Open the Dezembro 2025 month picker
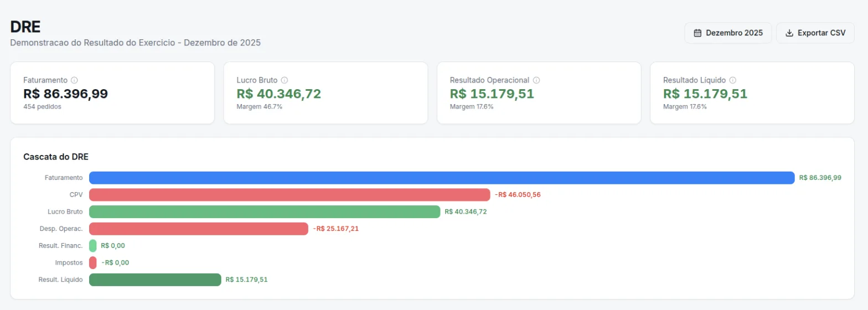The height and width of the screenshot is (310, 868). 728,33
